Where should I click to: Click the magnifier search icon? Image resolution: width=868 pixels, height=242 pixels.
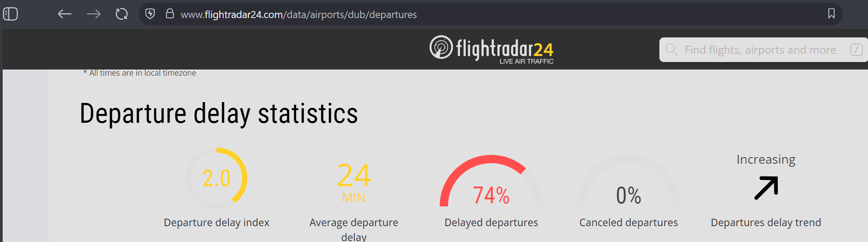671,49
